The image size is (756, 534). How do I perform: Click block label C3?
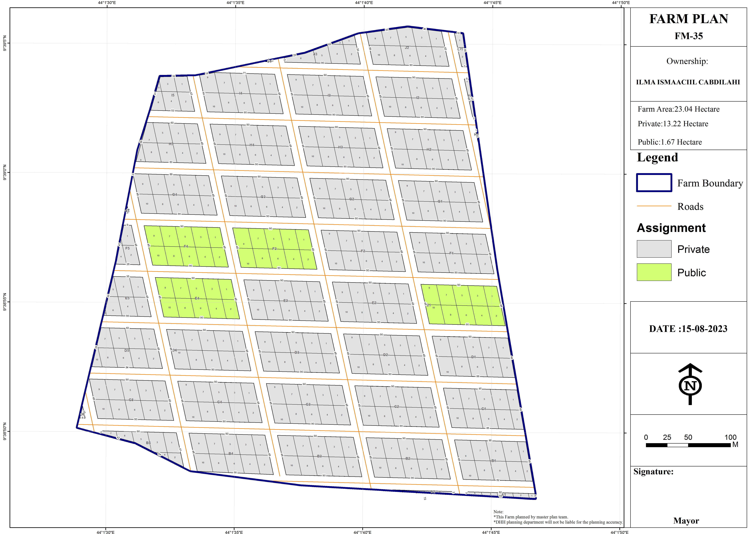coord(308,404)
